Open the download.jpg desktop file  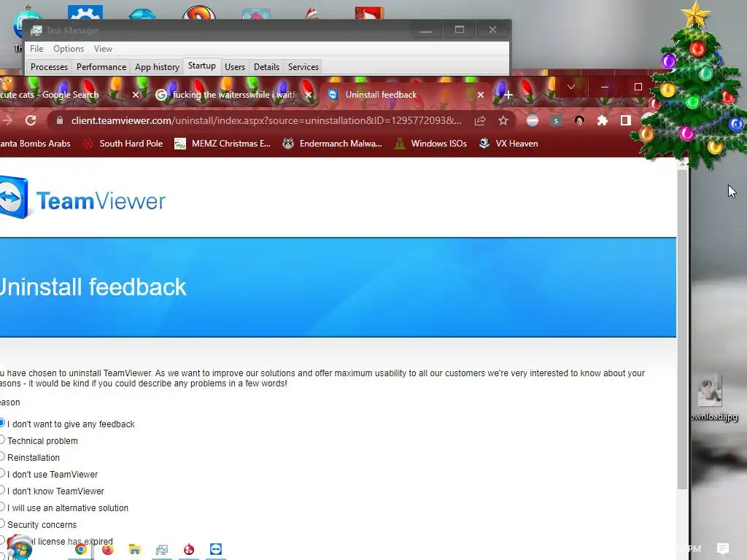pos(713,399)
